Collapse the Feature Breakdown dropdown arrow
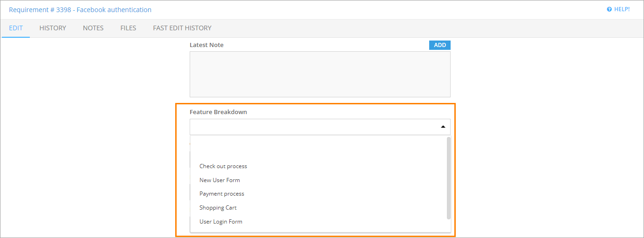 click(x=443, y=127)
